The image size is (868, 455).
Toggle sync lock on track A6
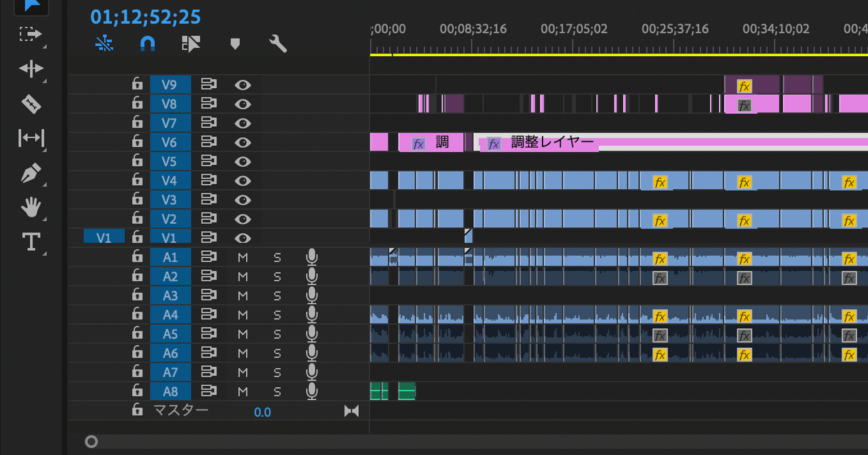click(208, 353)
